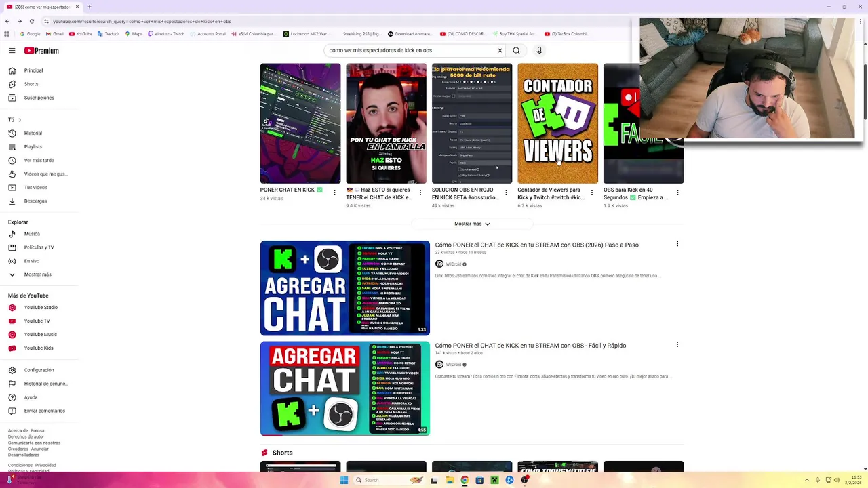Open YouTube TV icon link
The height and width of the screenshot is (488, 868).
click(12, 321)
